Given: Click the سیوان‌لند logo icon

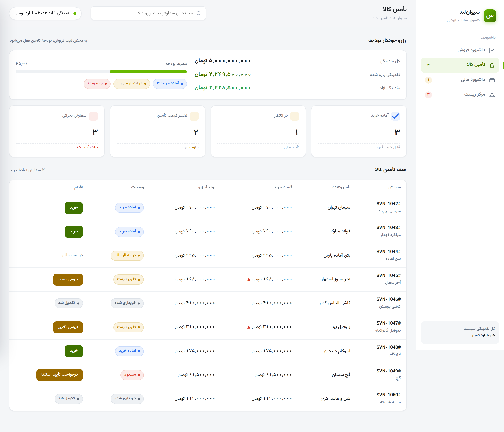Looking at the screenshot, I should click(x=490, y=16).
